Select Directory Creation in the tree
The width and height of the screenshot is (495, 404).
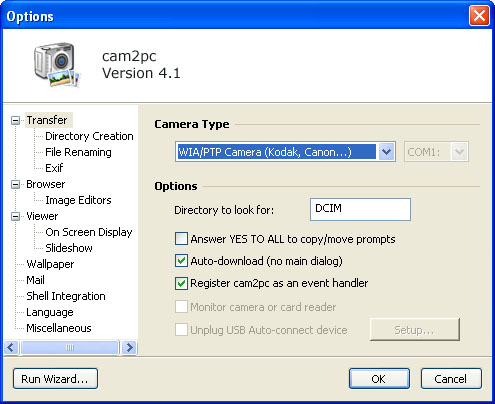coord(89,136)
